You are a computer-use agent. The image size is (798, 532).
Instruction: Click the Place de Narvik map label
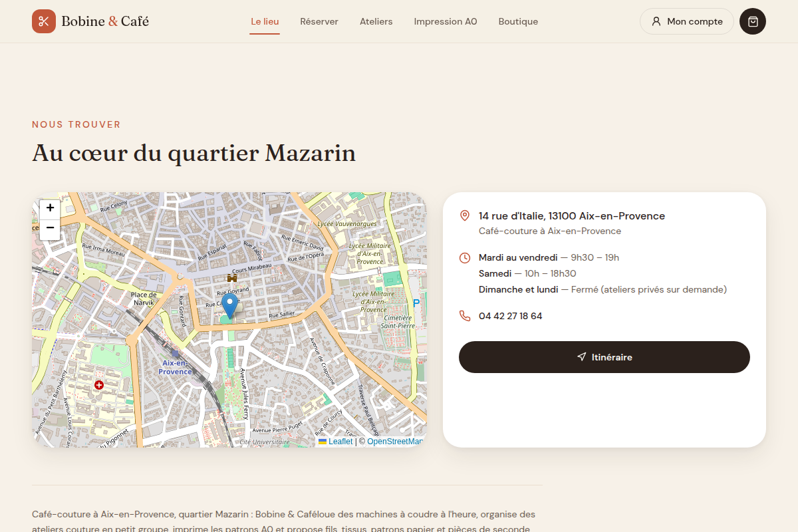click(144, 299)
